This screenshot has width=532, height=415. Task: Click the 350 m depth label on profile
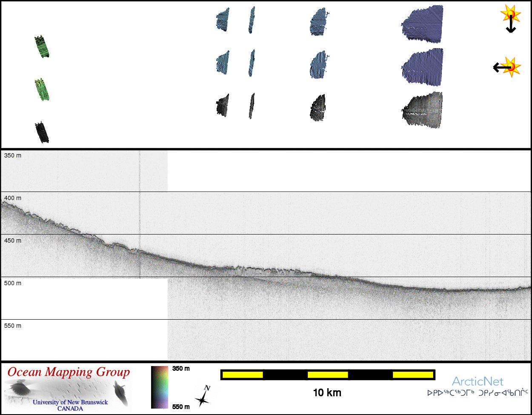pyautogui.click(x=13, y=156)
